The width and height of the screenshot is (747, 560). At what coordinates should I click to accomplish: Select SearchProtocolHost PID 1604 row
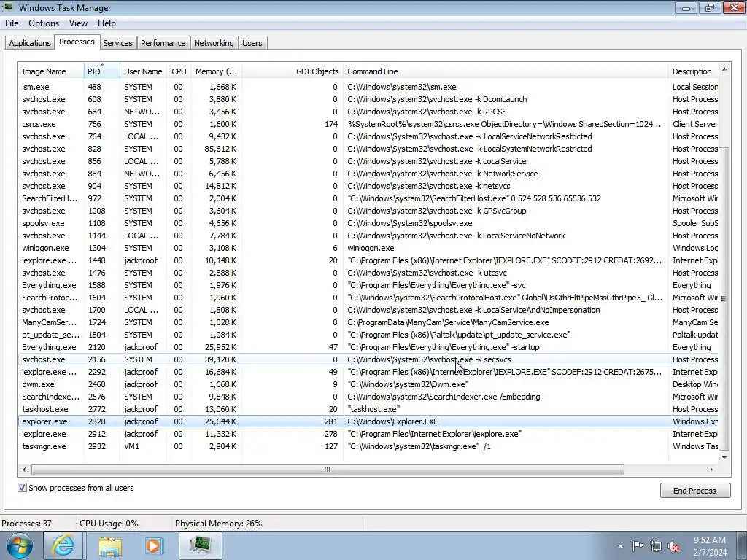[368, 297]
